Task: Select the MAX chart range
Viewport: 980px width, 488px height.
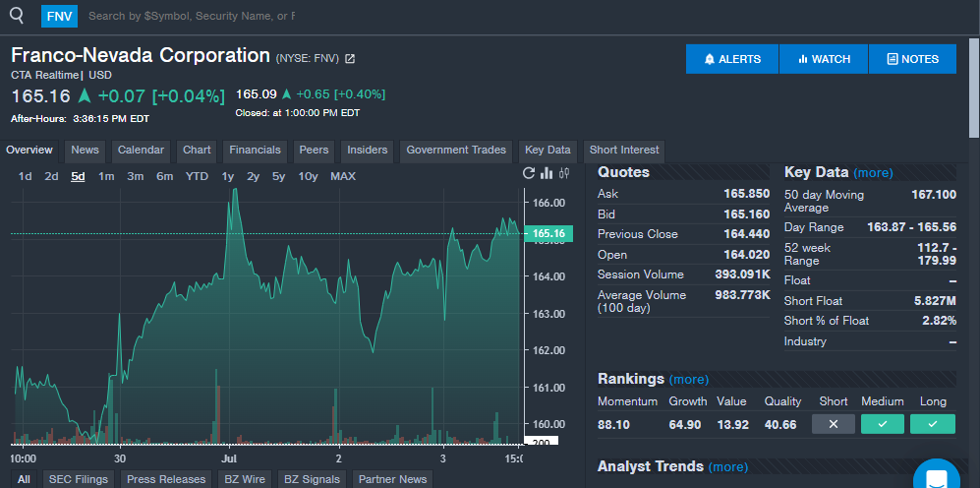Action: point(343,176)
